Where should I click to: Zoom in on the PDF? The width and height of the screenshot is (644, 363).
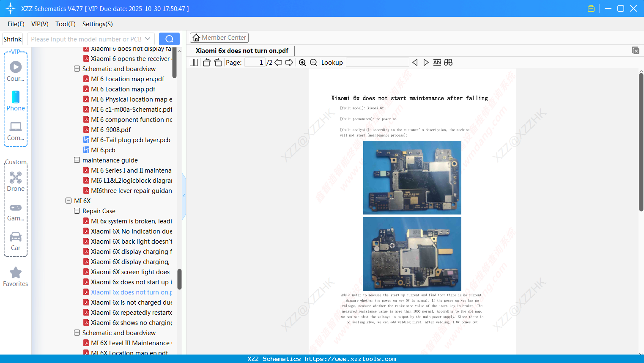coord(302,62)
